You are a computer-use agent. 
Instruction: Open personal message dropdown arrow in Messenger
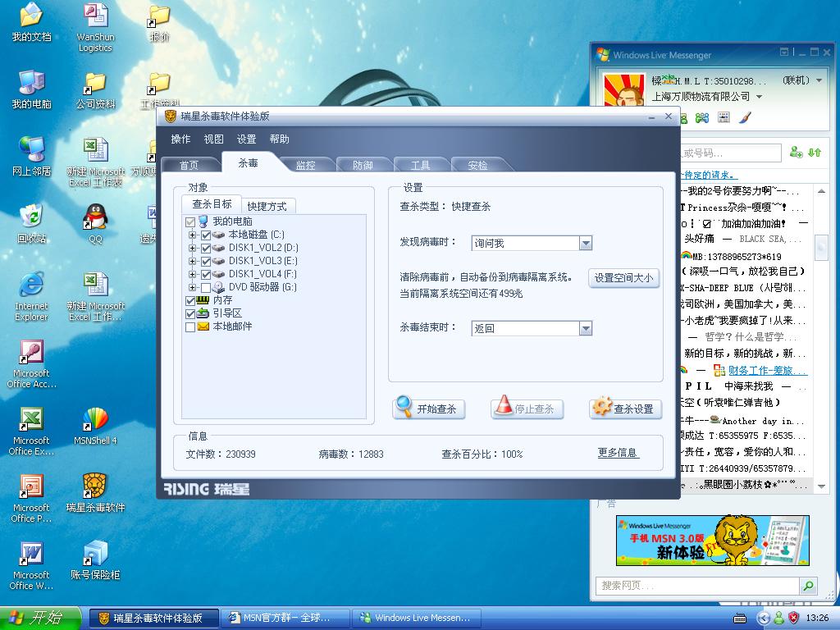tap(759, 97)
